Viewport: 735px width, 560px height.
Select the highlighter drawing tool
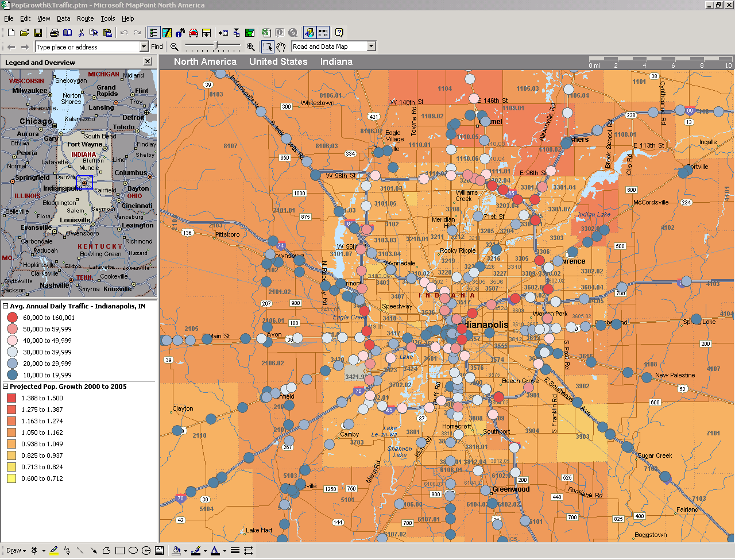[54, 550]
